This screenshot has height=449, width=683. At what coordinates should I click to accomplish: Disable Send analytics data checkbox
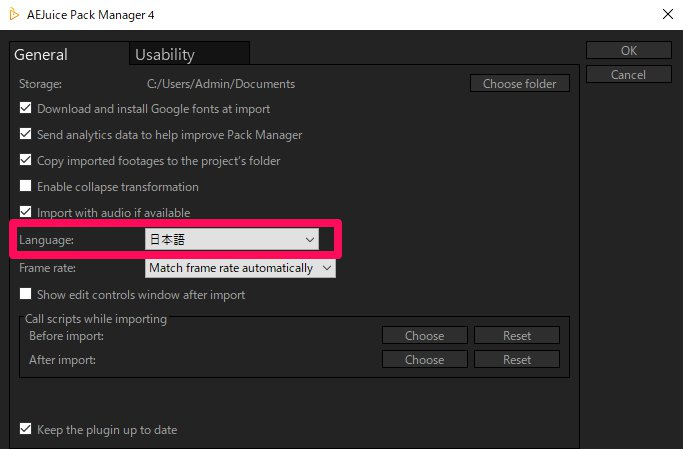pyautogui.click(x=26, y=135)
